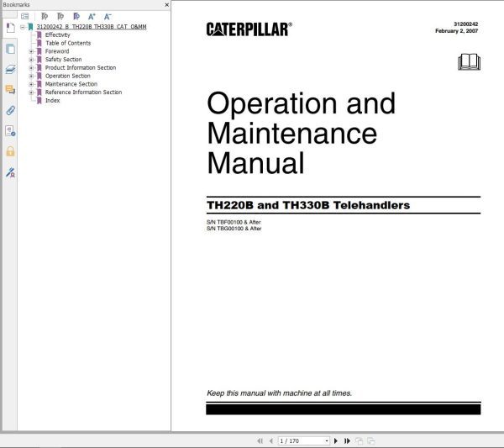Expand the Reference Information Section bookmark
Viewport: 504px width, 448px height.
[31, 92]
